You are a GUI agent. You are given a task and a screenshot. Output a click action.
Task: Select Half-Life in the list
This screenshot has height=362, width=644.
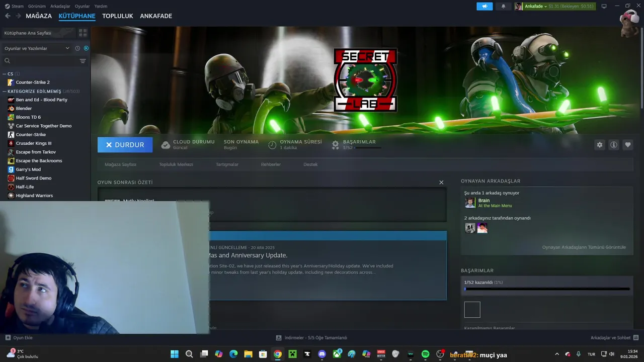(x=25, y=187)
